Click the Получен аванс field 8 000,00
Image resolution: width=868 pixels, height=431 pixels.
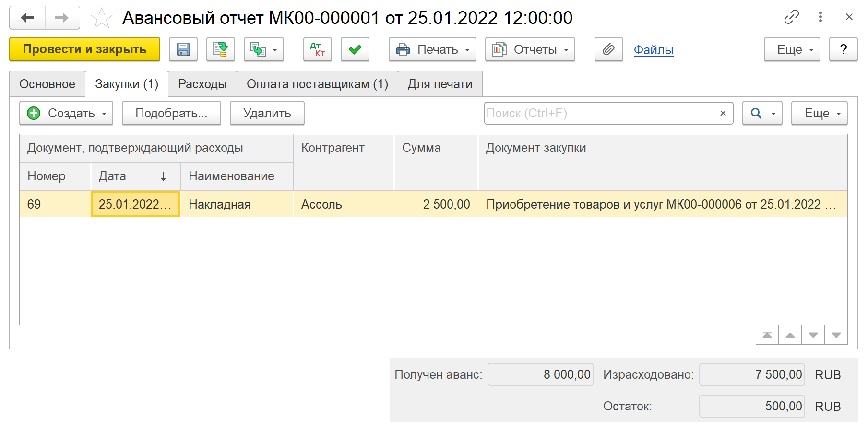541,374
